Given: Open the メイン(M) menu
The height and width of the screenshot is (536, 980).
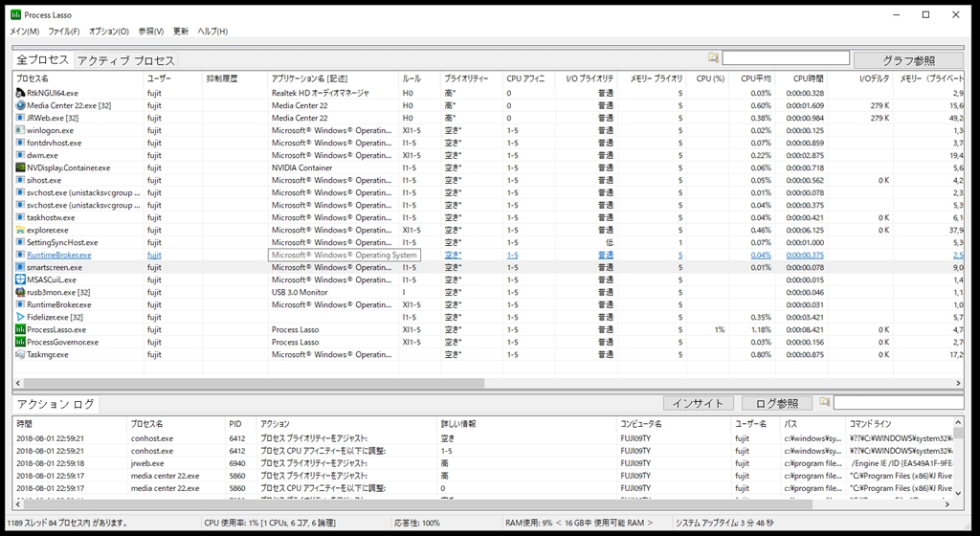Looking at the screenshot, I should tap(24, 32).
